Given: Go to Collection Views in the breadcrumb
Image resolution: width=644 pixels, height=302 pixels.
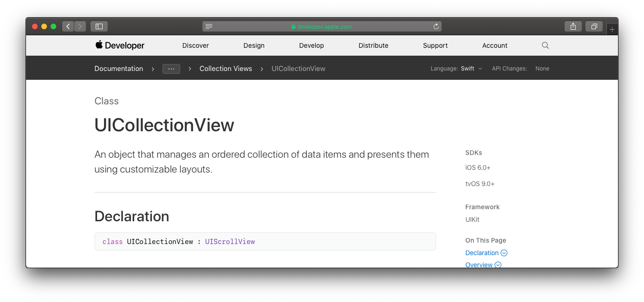Looking at the screenshot, I should 226,68.
